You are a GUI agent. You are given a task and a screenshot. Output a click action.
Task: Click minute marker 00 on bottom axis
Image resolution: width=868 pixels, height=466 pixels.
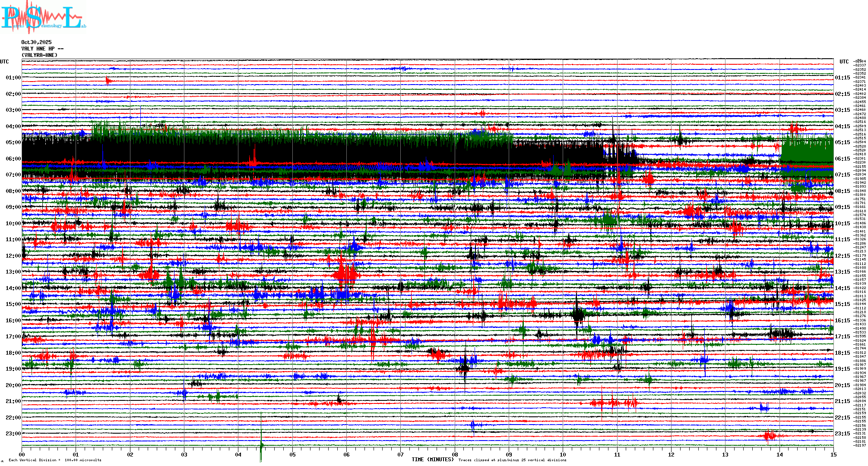(x=22, y=455)
